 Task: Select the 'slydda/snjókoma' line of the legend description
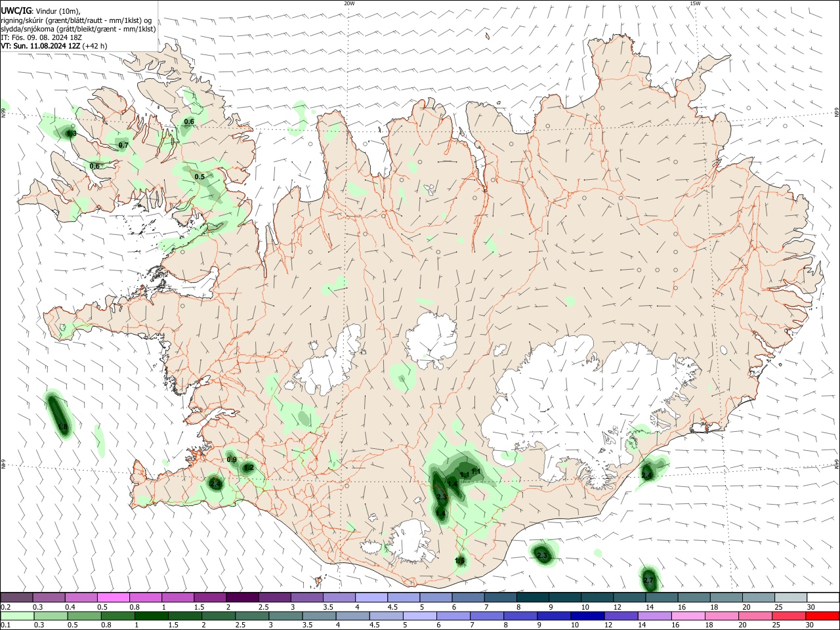click(78, 28)
